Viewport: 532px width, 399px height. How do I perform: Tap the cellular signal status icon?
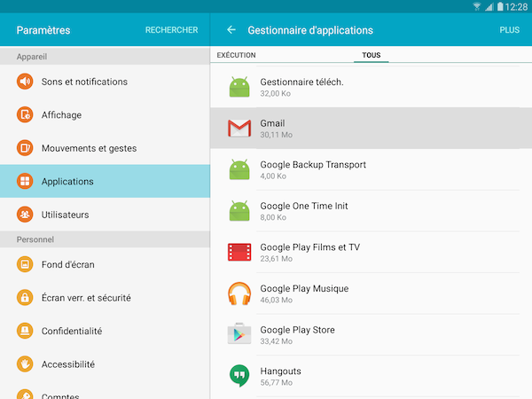(489, 7)
